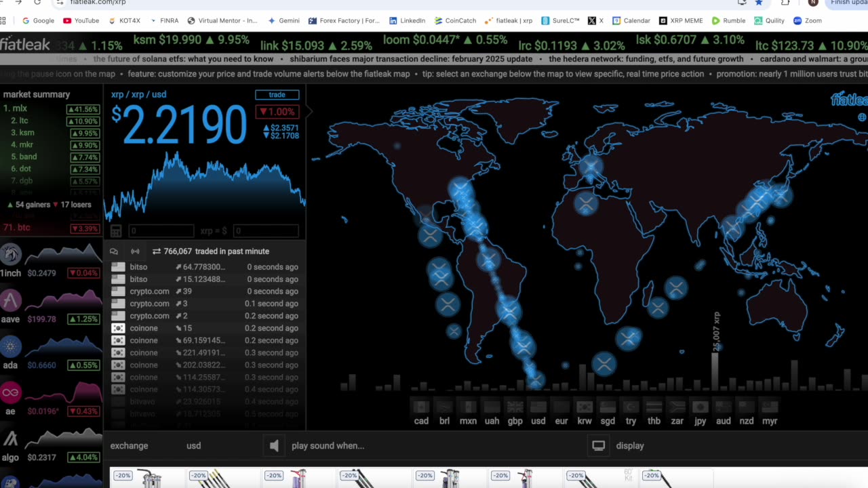The width and height of the screenshot is (868, 488).
Task: Open the display options label
Action: point(630,445)
